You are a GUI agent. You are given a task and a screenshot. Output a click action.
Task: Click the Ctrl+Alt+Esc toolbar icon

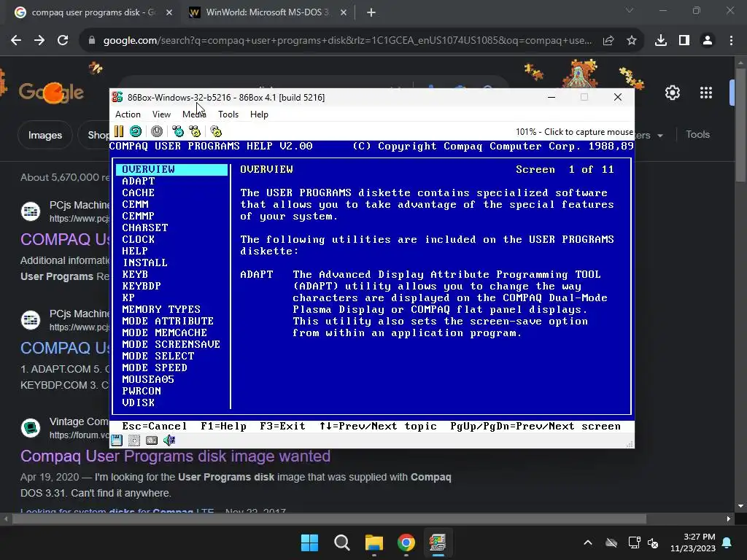pos(195,131)
